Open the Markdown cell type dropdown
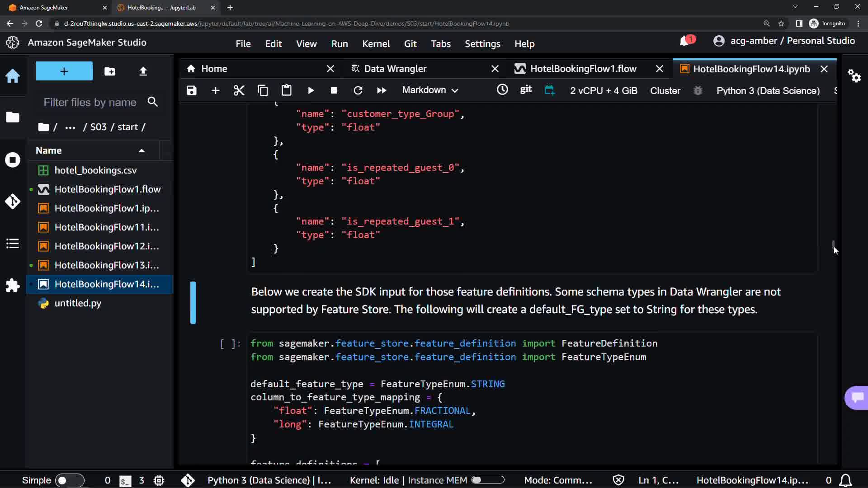 click(x=430, y=90)
